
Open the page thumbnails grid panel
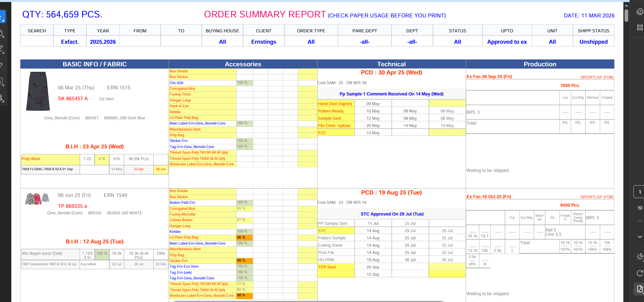(640, 27)
